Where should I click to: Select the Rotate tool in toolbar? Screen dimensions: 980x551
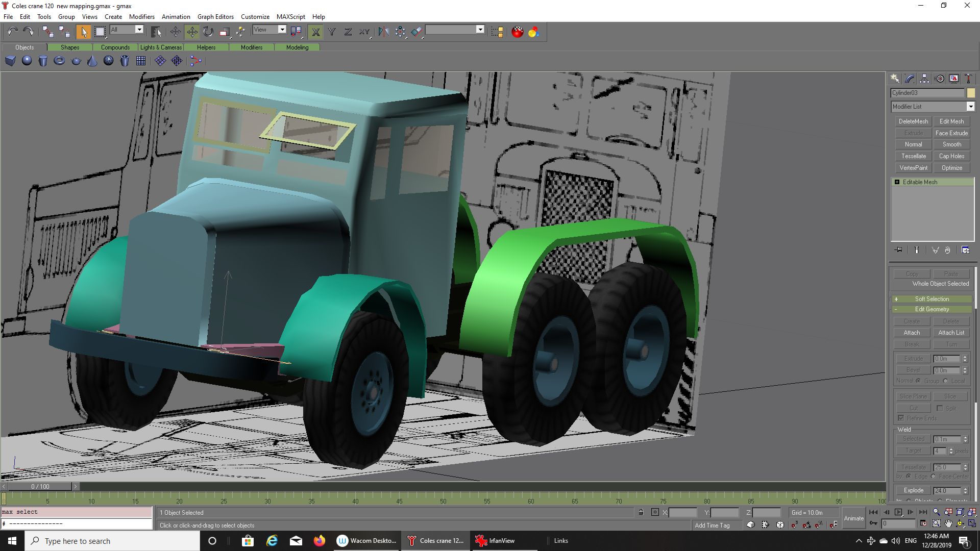[x=208, y=32]
